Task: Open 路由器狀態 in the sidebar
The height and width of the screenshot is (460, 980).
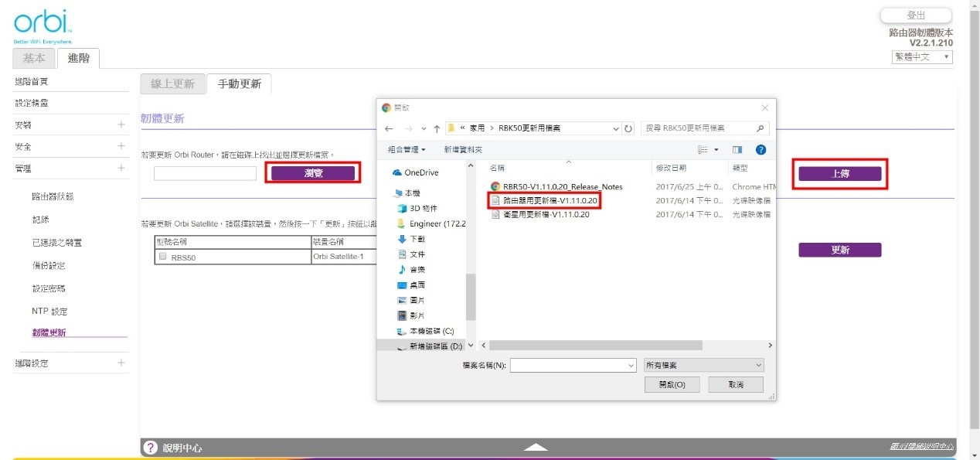Action: tap(53, 196)
